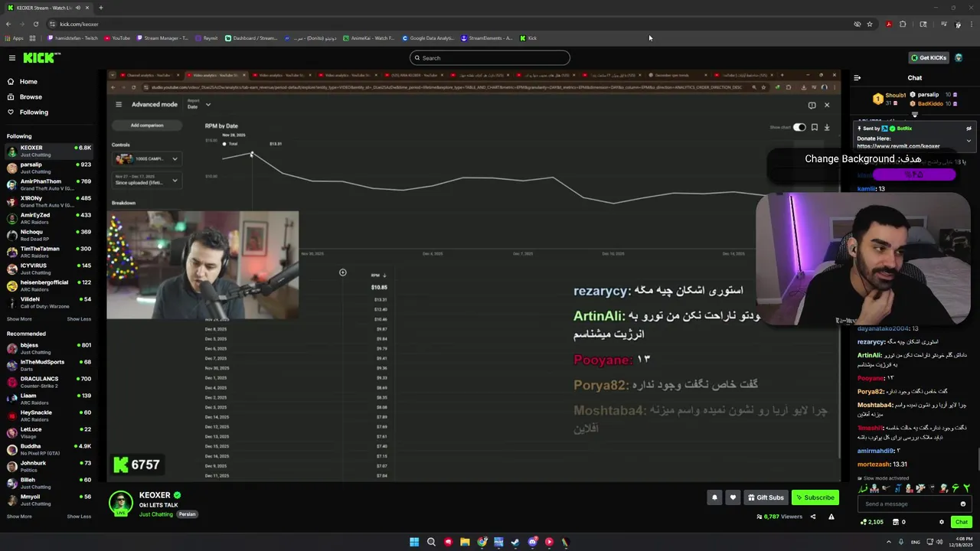
Task: Show less followed channels
Action: [79, 319]
